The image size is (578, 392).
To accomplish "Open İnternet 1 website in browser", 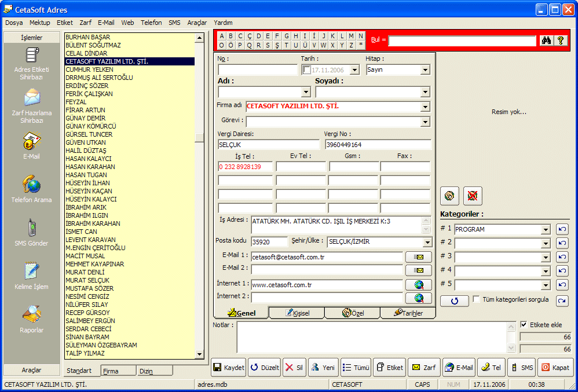I will click(418, 285).
